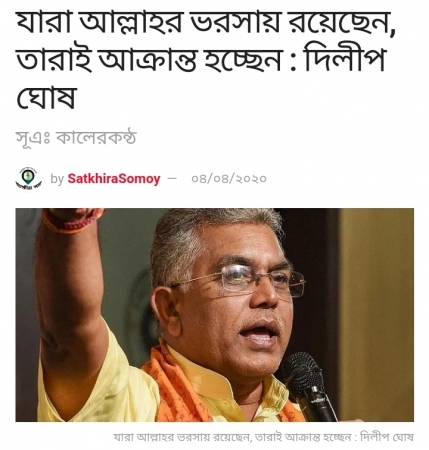Viewport: 429px width, 450px height.
Task: Select the 04/04/2020 publish date
Action: point(229,179)
